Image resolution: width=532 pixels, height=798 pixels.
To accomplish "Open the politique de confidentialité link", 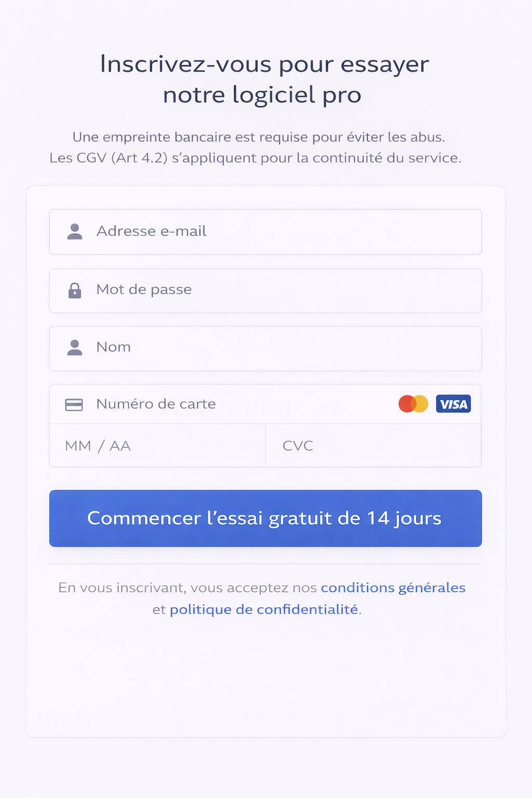I will [264, 609].
